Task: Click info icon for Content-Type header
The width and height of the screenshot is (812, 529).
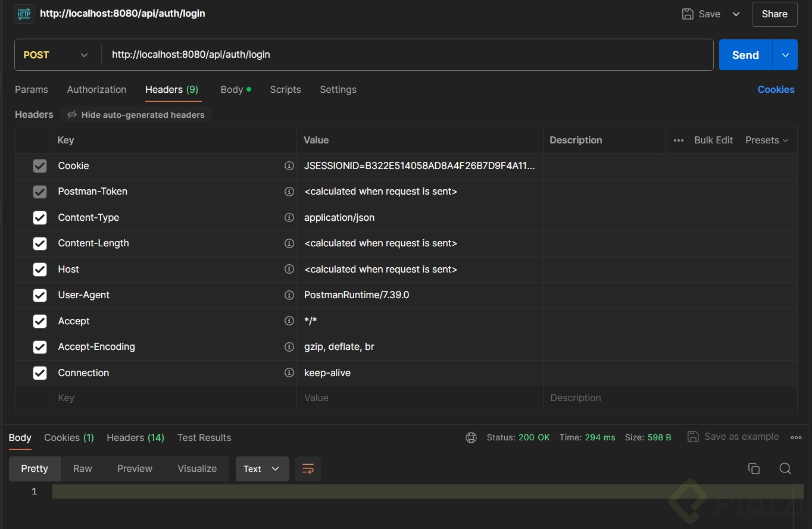Action: point(289,218)
